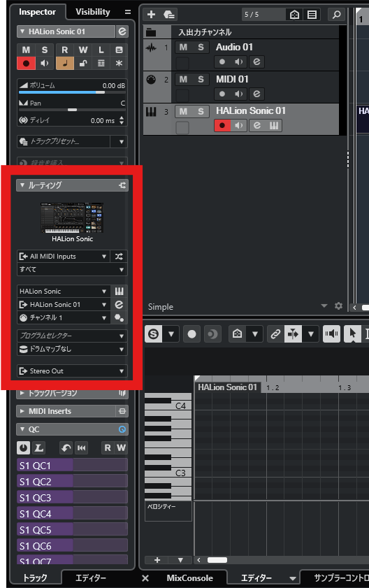Open トラックプリセット dropdown arrow

tap(121, 142)
